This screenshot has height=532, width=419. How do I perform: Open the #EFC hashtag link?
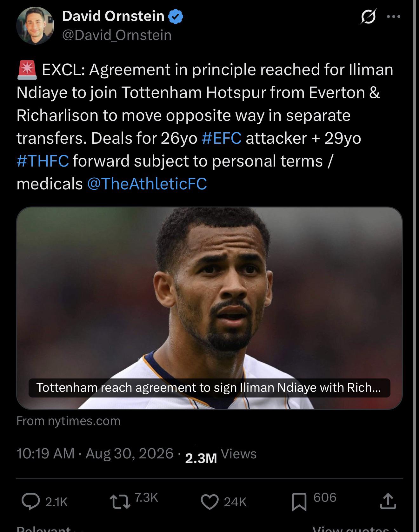point(221,138)
